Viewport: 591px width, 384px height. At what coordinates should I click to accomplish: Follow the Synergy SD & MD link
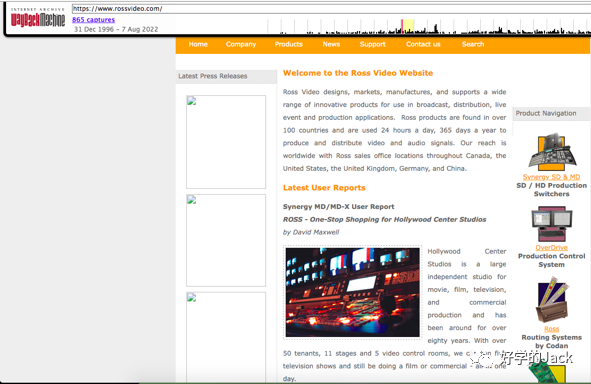(551, 177)
